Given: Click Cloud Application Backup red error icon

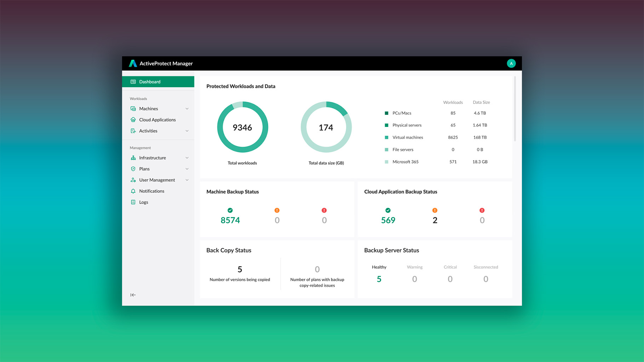Looking at the screenshot, I should [482, 210].
